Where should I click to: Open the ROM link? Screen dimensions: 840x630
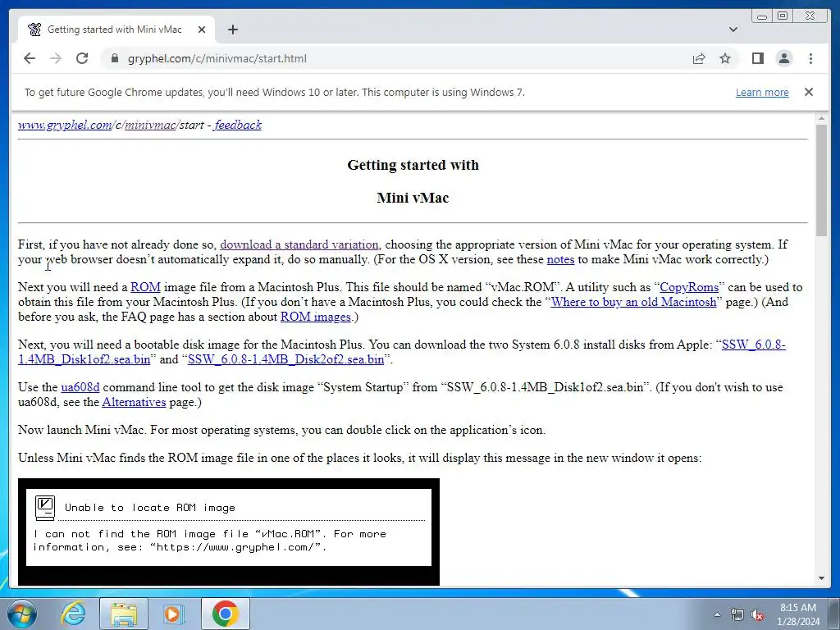(145, 287)
